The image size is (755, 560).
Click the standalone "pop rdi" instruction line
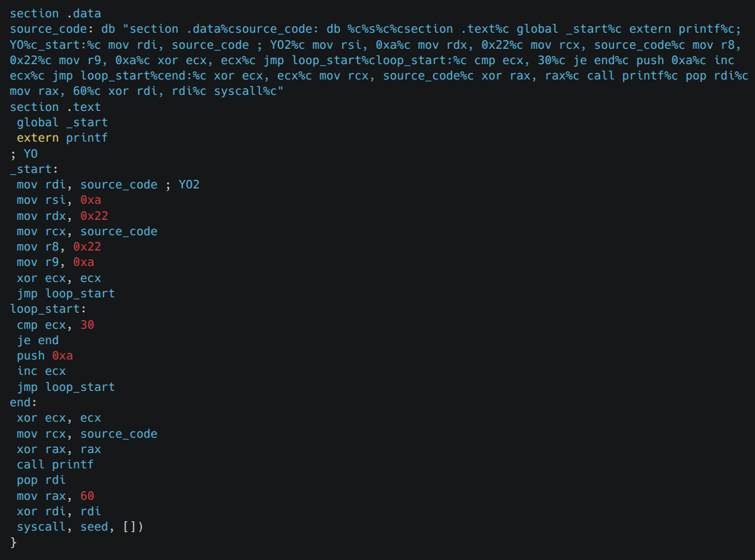pyautogui.click(x=41, y=480)
